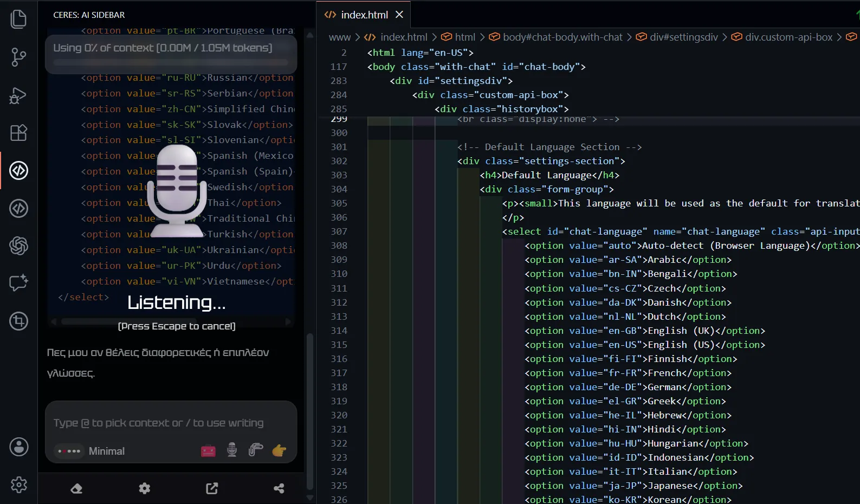Viewport: 860px width, 504px height.
Task: Open the second code-bracket extension icon
Action: [x=19, y=209]
